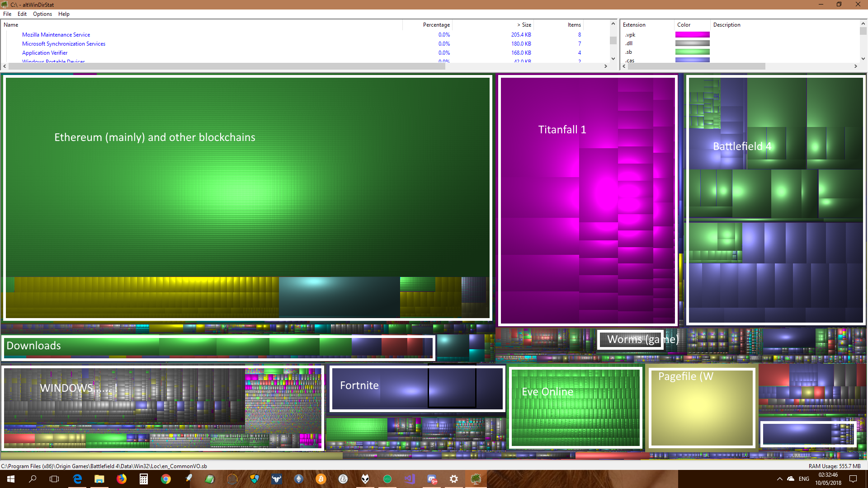This screenshot has width=868, height=488.
Task: Click the Ethereum wallet taskbar icon
Action: click(299, 479)
